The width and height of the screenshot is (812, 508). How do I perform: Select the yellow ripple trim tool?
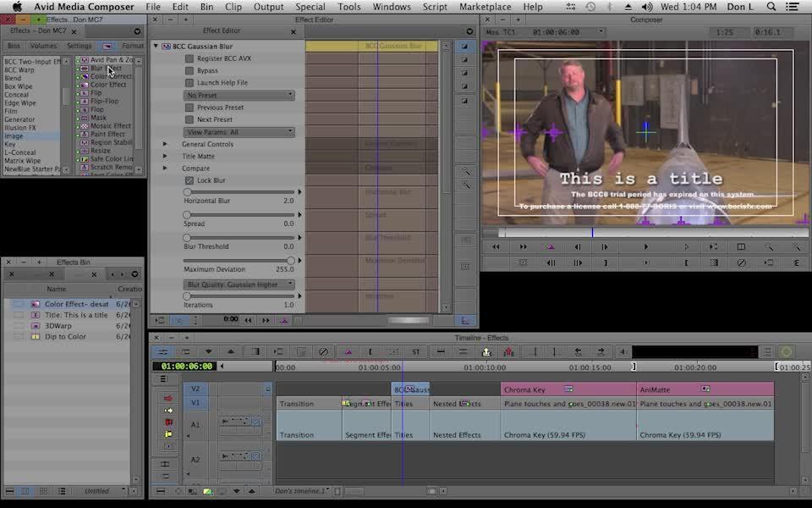pos(168,434)
